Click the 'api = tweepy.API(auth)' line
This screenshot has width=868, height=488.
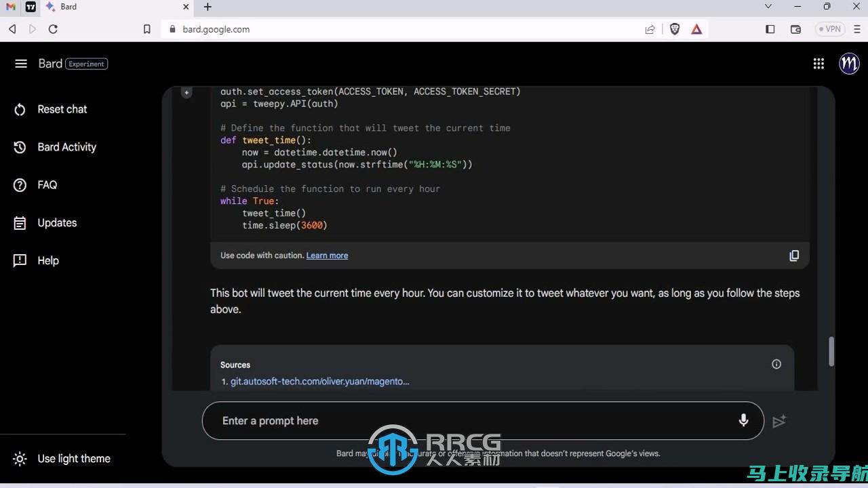click(x=279, y=104)
